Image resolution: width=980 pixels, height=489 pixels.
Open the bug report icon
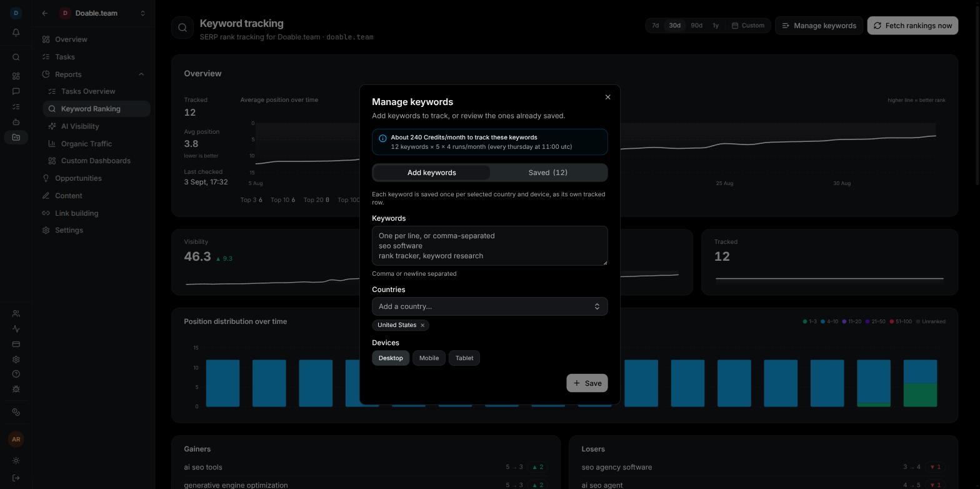tap(16, 389)
